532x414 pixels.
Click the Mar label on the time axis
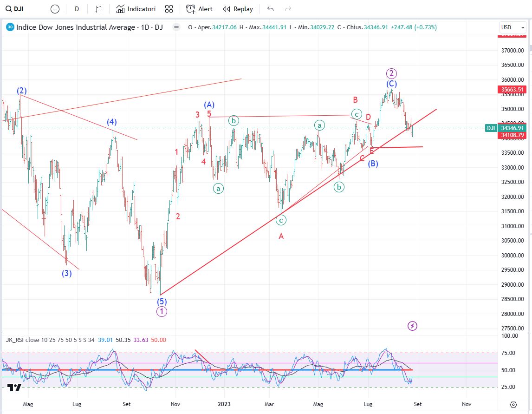(x=269, y=404)
